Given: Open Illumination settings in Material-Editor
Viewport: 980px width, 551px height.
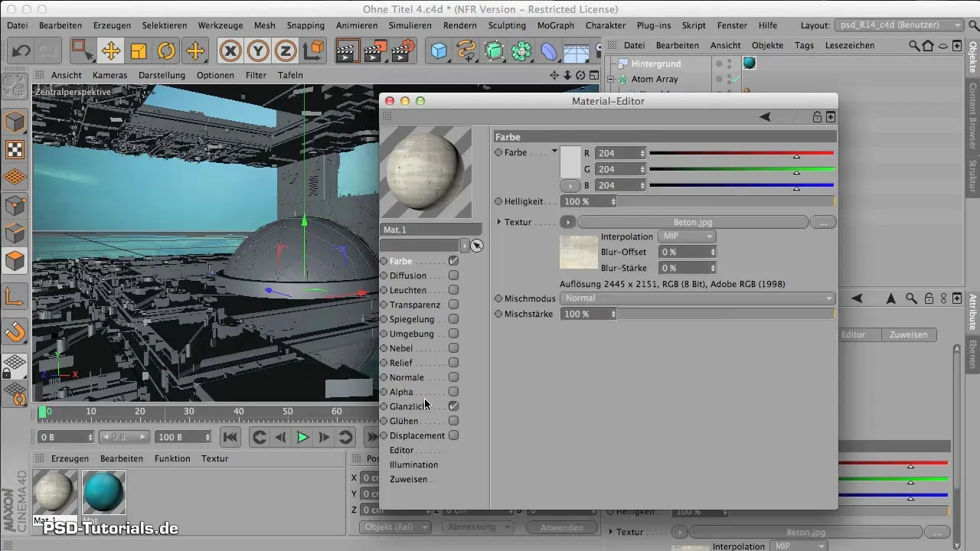Looking at the screenshot, I should click(413, 465).
